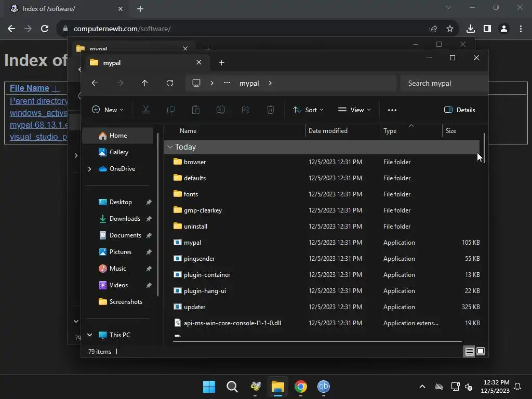Go up one folder level with the up arrow
The width and height of the screenshot is (532, 399).
point(145,83)
